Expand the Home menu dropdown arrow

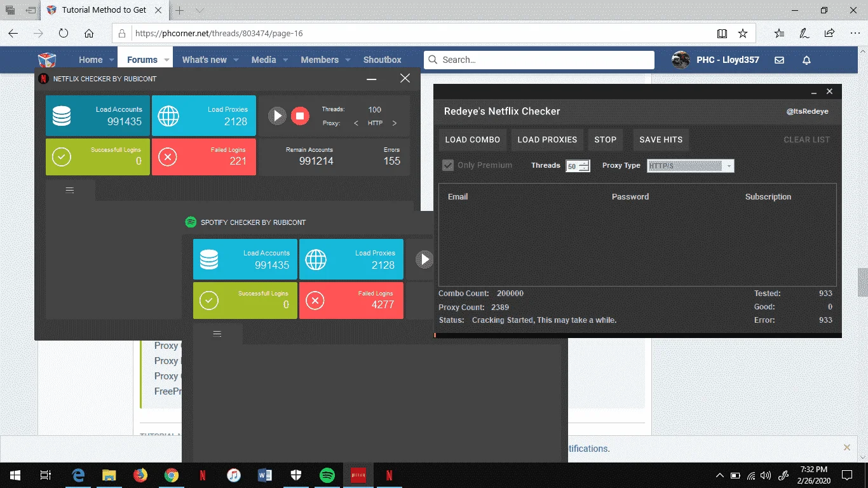[112, 60]
